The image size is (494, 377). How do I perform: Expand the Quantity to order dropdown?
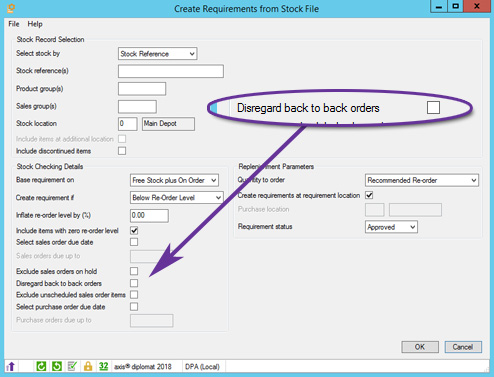[422, 180]
